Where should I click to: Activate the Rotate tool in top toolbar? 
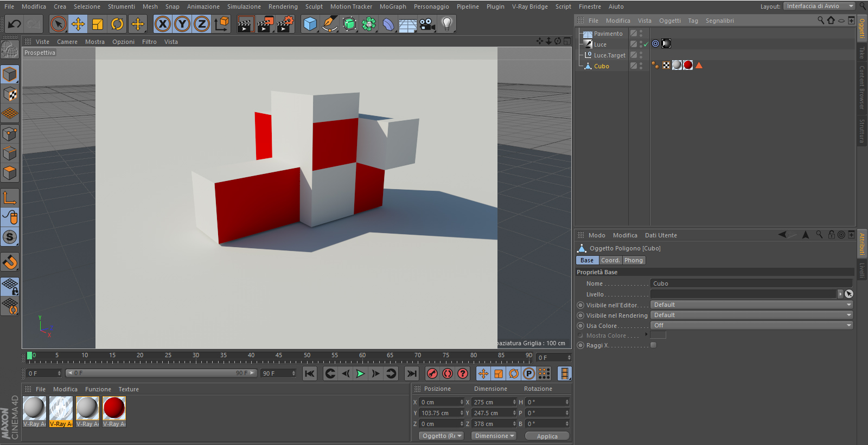coord(117,24)
